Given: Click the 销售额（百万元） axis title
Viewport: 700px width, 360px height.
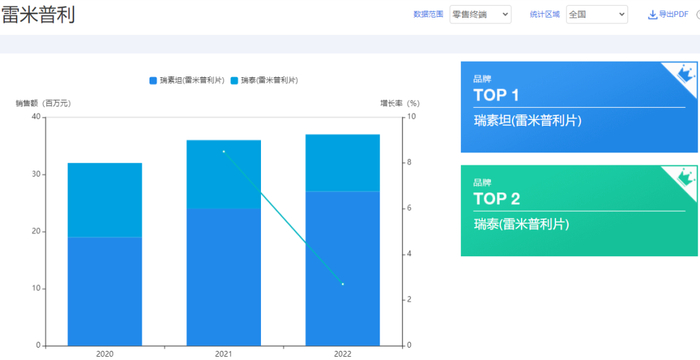Looking at the screenshot, I should pyautogui.click(x=43, y=103).
